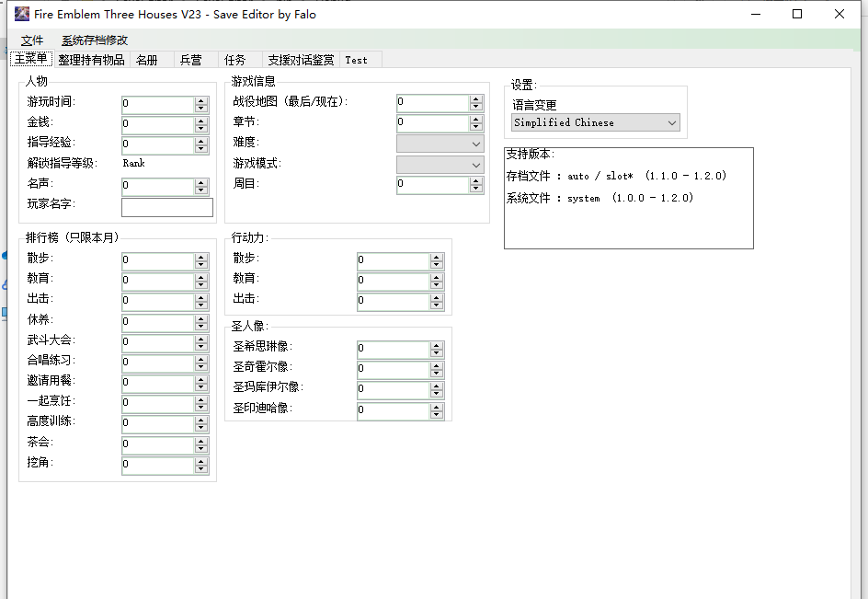Image resolution: width=868 pixels, height=599 pixels.
Task: Open the 系统存档修改 menu
Action: (x=95, y=40)
